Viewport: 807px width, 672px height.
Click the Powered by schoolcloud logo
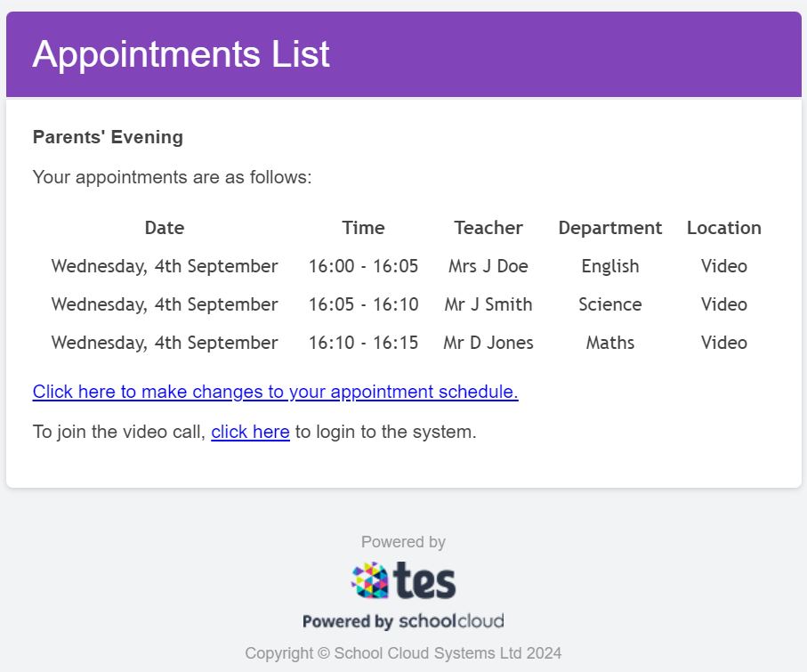click(403, 621)
